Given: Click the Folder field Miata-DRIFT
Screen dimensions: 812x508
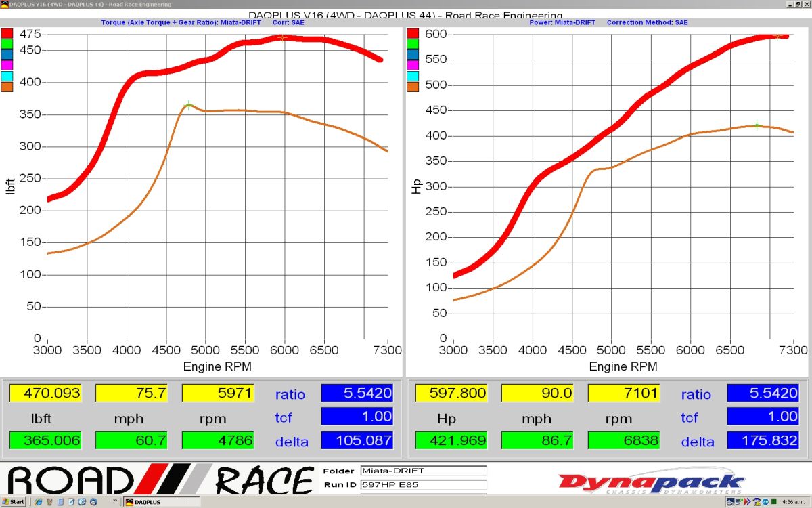Looking at the screenshot, I should point(423,471).
